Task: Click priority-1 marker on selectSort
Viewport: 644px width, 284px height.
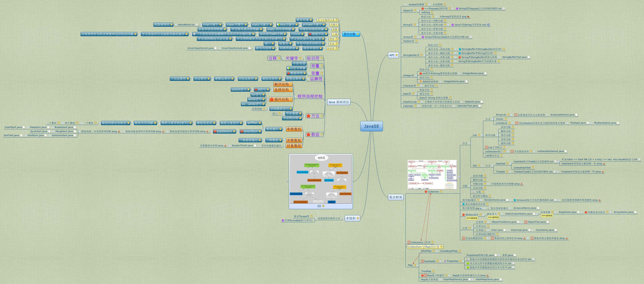Action: coord(241,132)
